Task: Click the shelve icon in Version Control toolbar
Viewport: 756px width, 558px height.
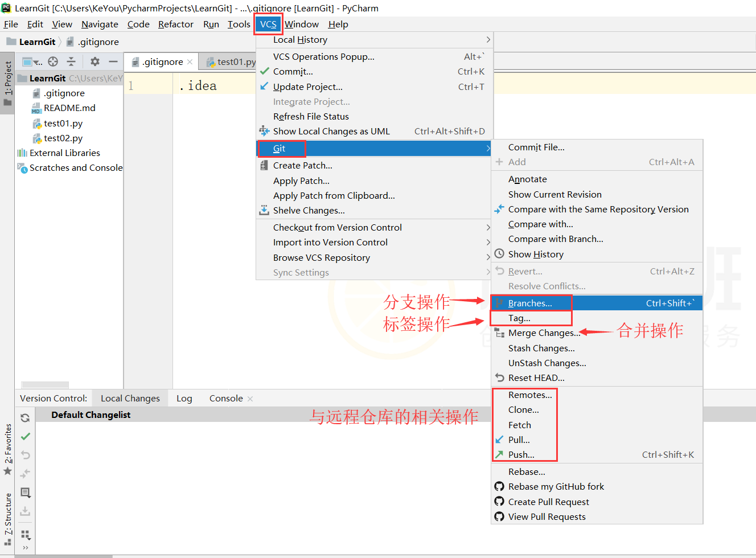Action: tap(25, 511)
